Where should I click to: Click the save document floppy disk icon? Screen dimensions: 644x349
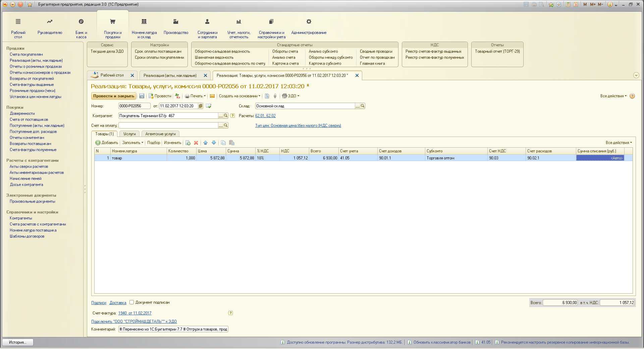pyautogui.click(x=142, y=96)
